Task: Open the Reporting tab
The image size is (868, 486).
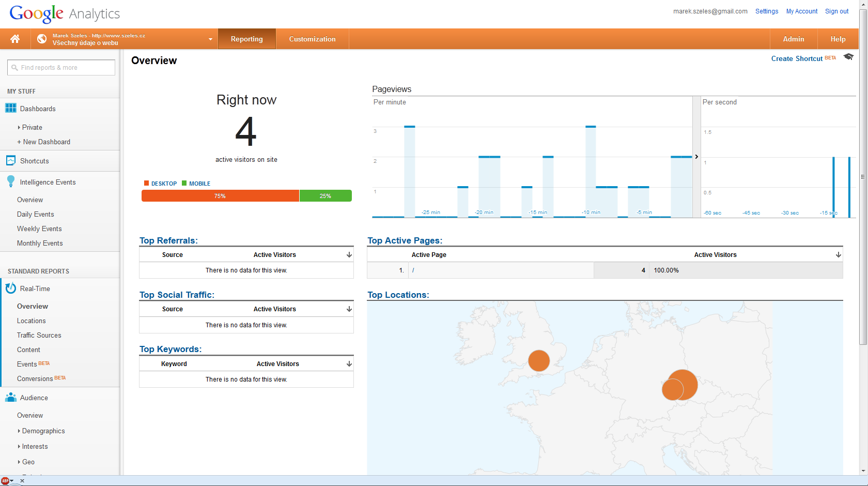Action: 246,39
